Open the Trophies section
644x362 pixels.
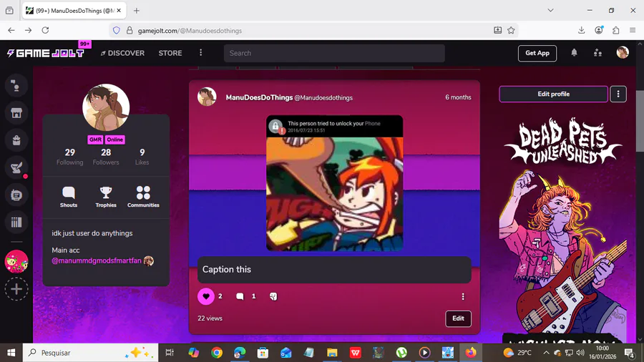pyautogui.click(x=106, y=197)
